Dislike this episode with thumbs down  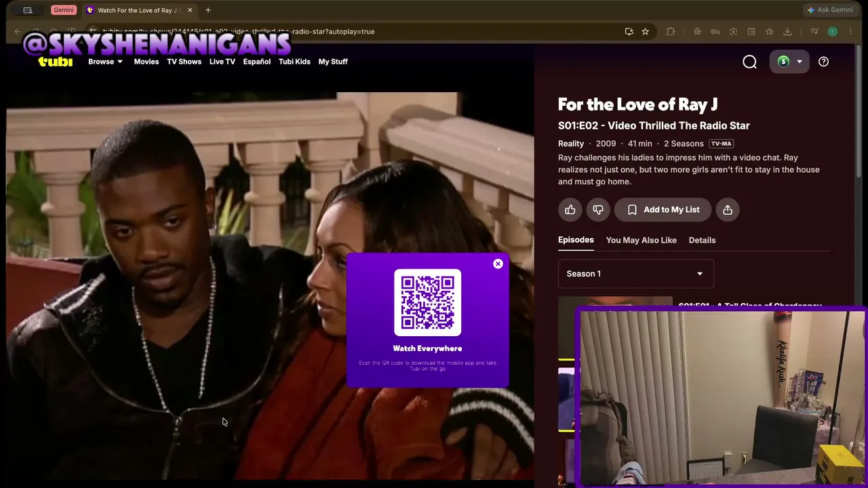(x=598, y=209)
